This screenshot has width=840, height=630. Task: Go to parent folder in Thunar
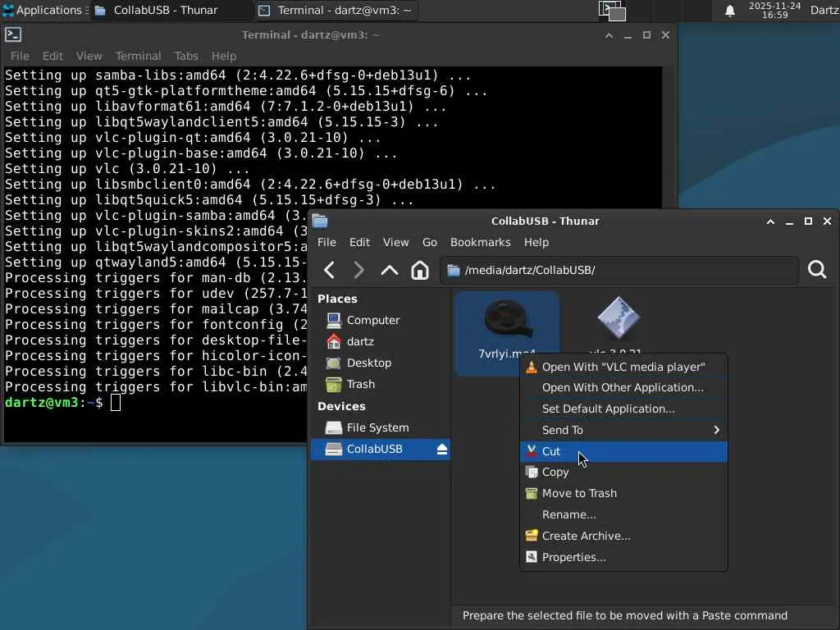390,271
